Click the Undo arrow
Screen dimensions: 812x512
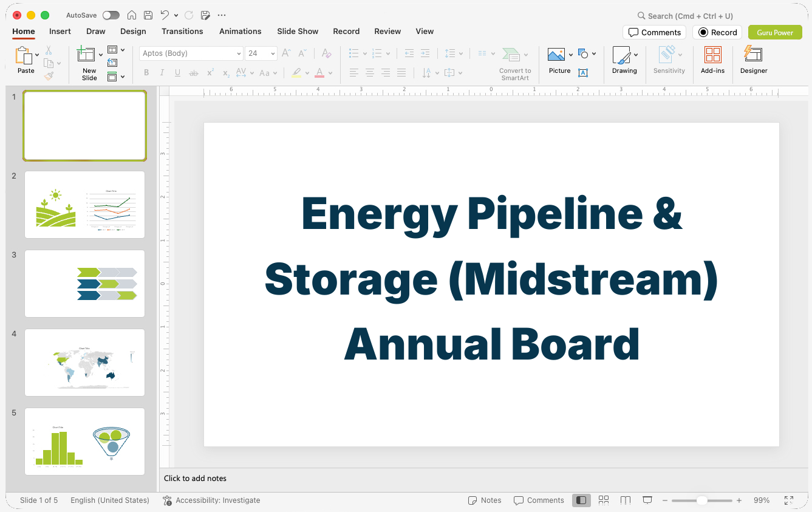click(165, 15)
